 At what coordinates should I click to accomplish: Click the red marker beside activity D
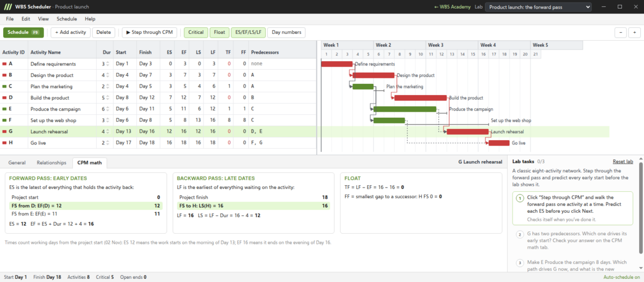5,98
